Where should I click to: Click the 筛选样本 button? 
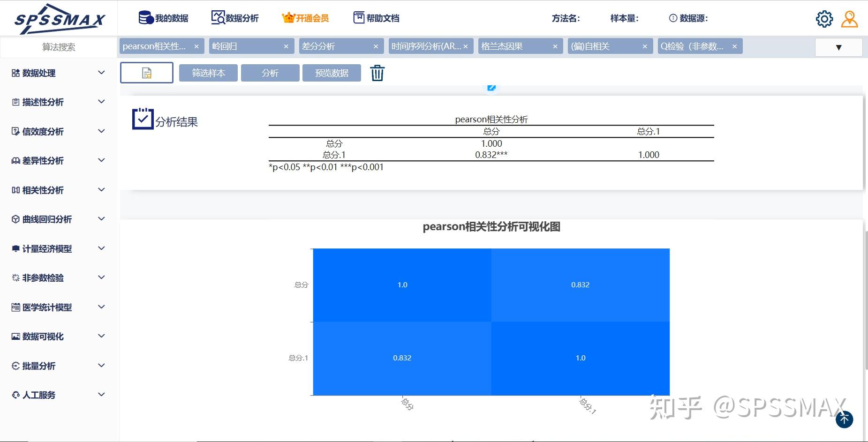(x=208, y=73)
